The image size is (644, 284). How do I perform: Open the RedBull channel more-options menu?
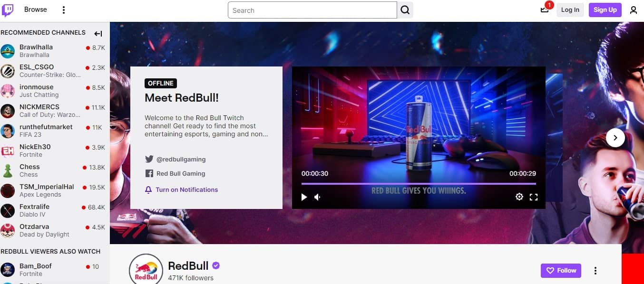[595, 271]
